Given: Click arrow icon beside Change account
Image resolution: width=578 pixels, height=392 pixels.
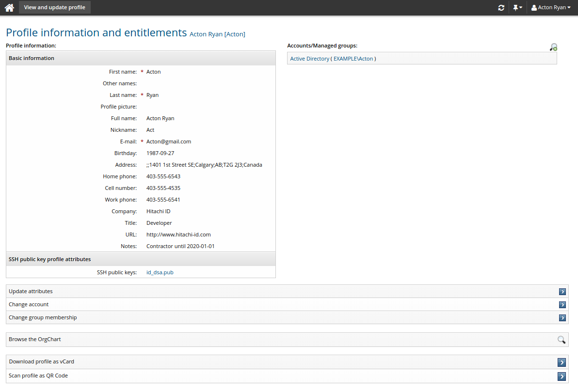Looking at the screenshot, I should [562, 305].
